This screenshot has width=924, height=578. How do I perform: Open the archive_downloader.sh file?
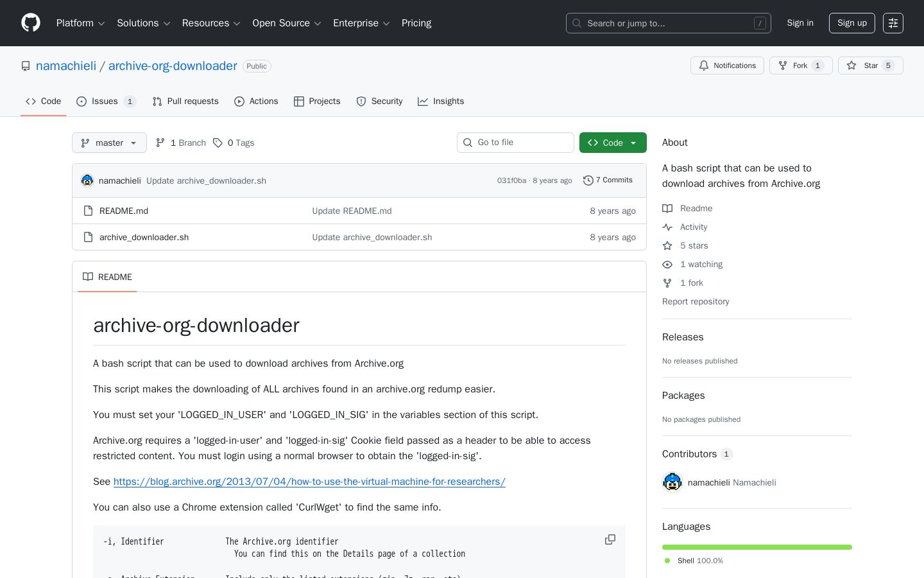point(144,237)
